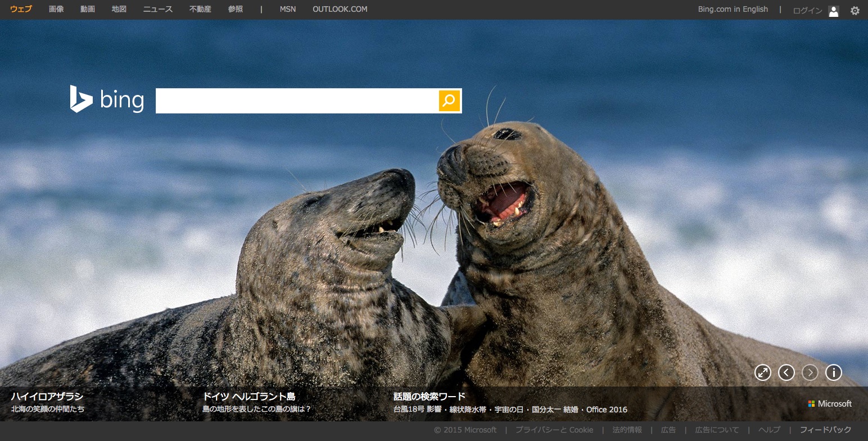Click the user profile avatar icon

pos(834,11)
